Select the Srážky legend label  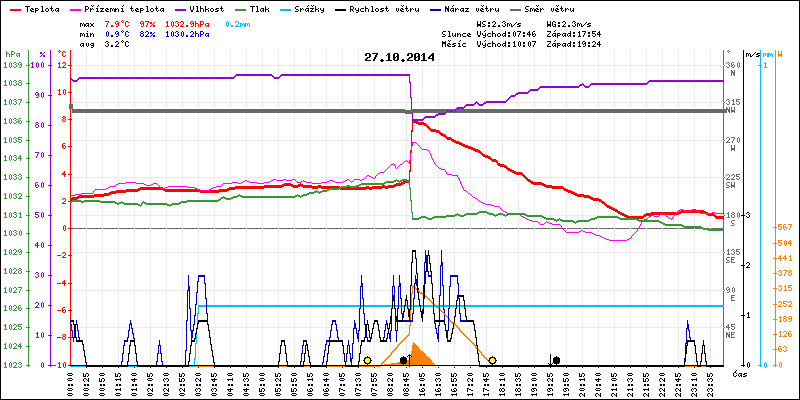[309, 9]
